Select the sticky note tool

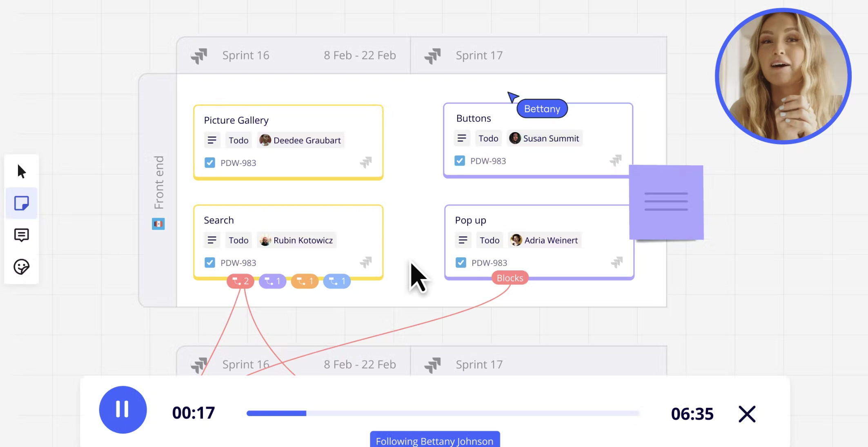tap(22, 203)
